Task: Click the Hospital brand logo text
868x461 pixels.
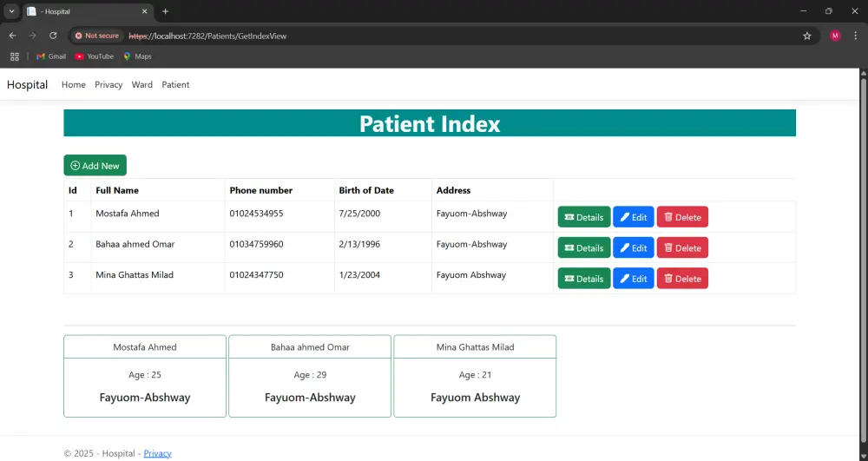Action: point(27,85)
